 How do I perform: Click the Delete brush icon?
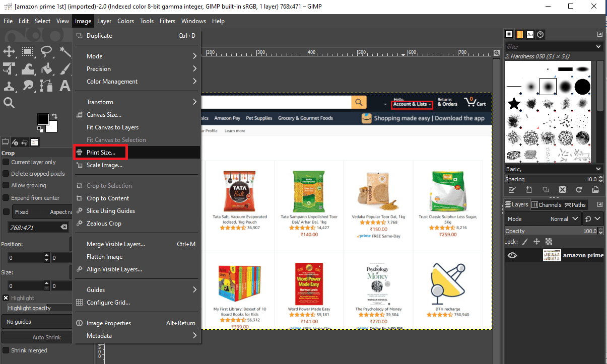coord(562,190)
